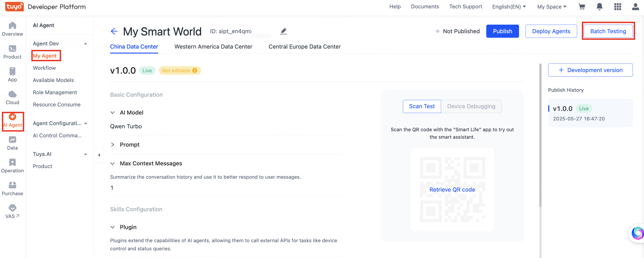Open the Cloud sidebar section

coord(12,98)
